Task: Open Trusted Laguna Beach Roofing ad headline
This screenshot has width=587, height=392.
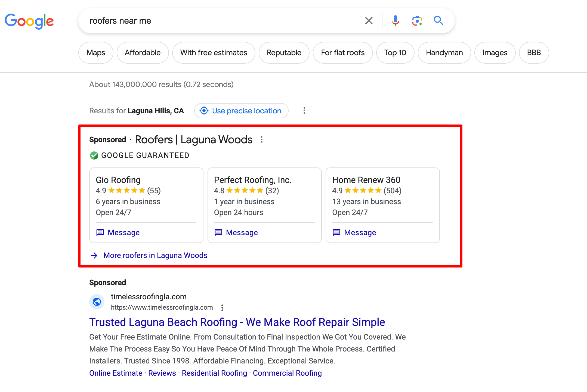Action: 237,322
